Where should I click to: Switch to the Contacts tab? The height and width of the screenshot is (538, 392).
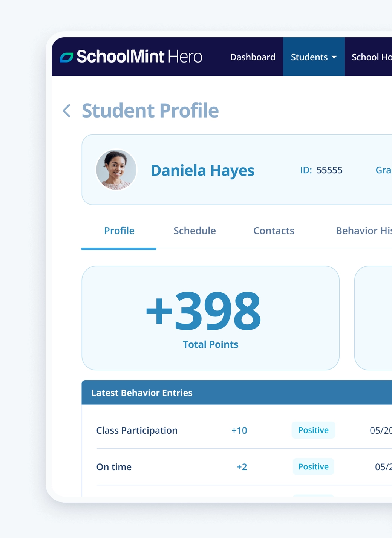(x=274, y=231)
